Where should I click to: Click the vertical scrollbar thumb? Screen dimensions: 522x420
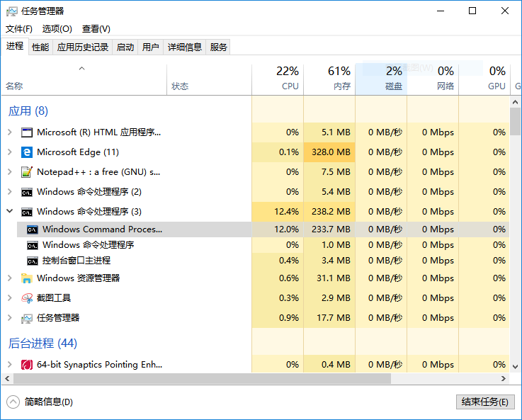[x=516, y=122]
